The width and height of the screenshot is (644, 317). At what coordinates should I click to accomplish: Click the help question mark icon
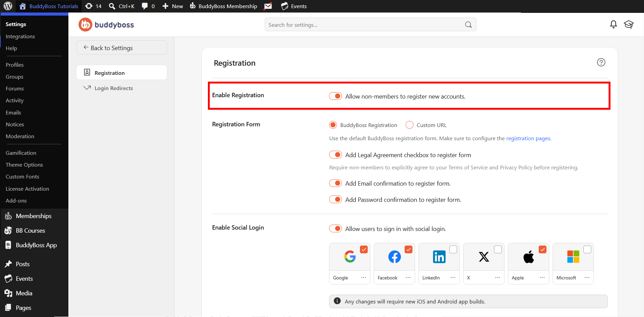coord(601,62)
